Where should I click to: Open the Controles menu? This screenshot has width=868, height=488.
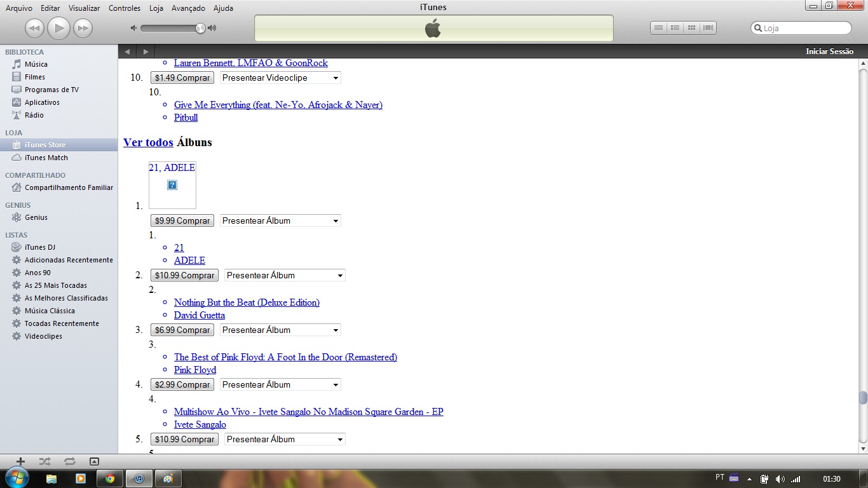click(125, 8)
